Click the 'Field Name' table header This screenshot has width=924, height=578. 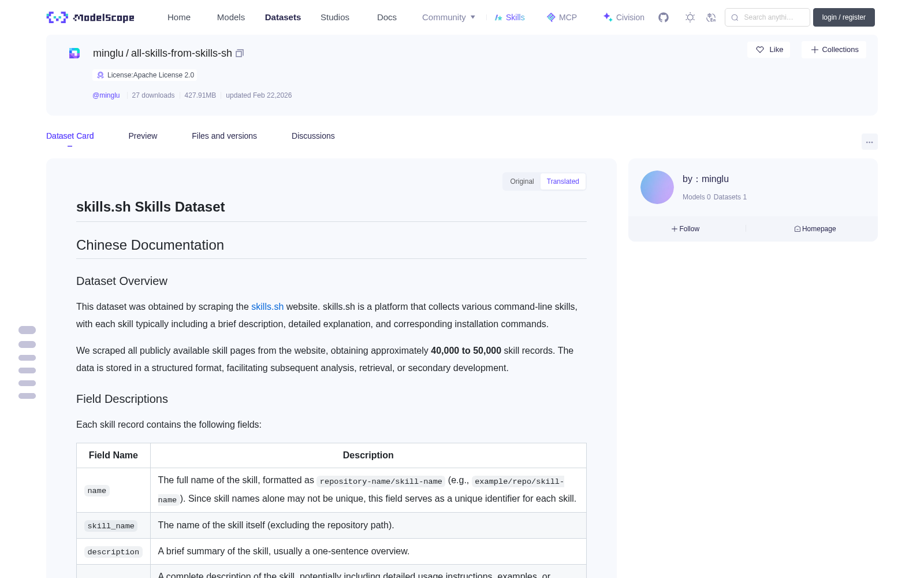(x=113, y=455)
